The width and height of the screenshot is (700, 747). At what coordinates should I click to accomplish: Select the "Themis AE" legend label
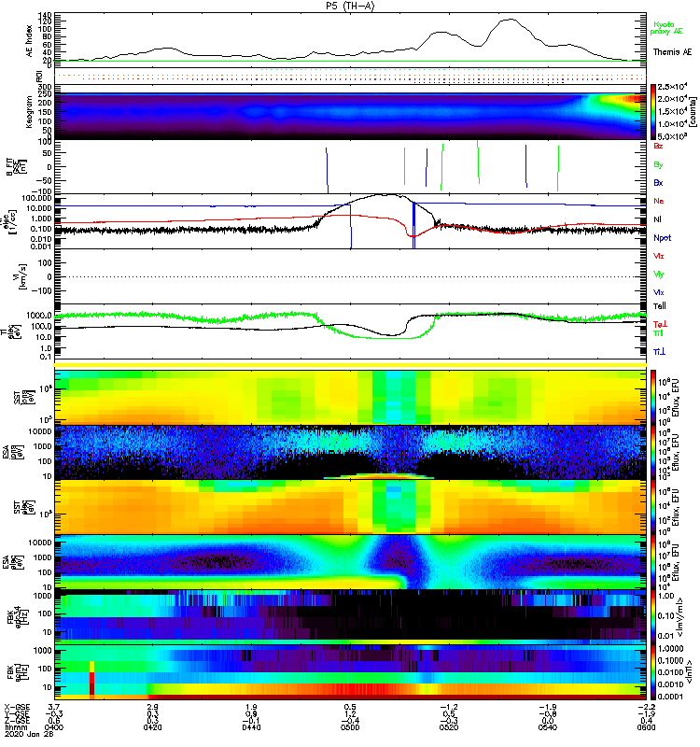point(672,52)
